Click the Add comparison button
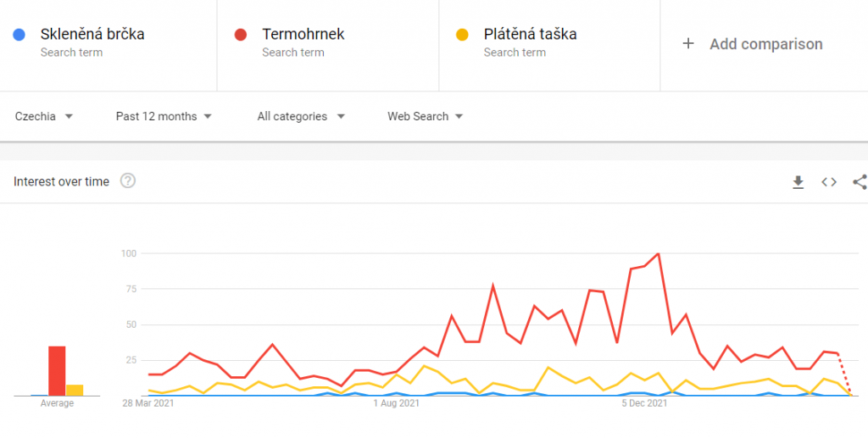This screenshot has height=438, width=868. 765,44
